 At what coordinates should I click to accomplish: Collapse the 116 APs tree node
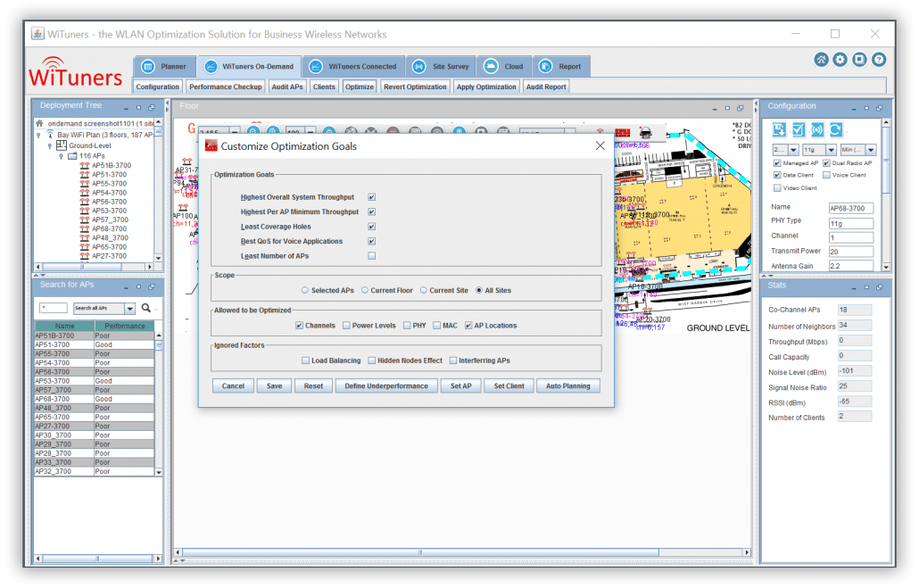(61, 156)
